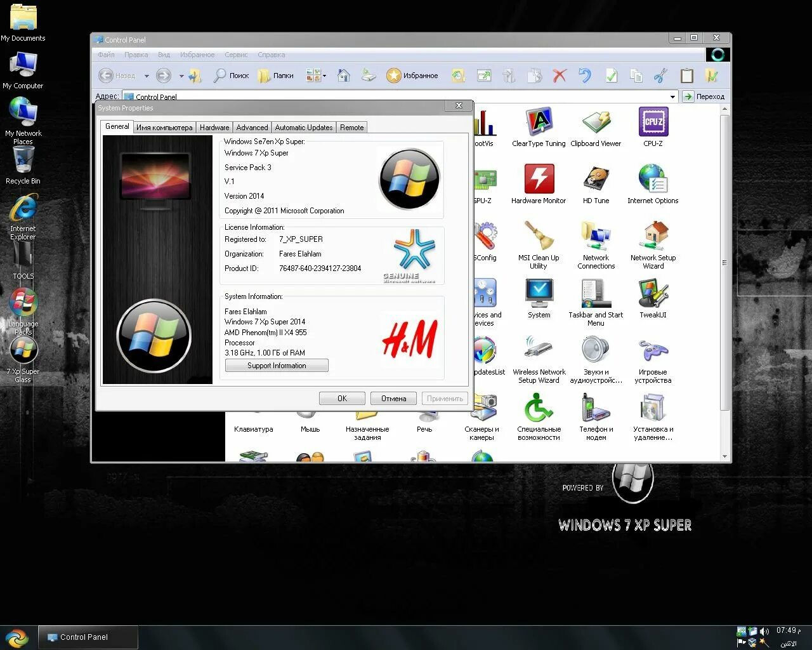
Task: Click the Support Information button
Action: 276,365
